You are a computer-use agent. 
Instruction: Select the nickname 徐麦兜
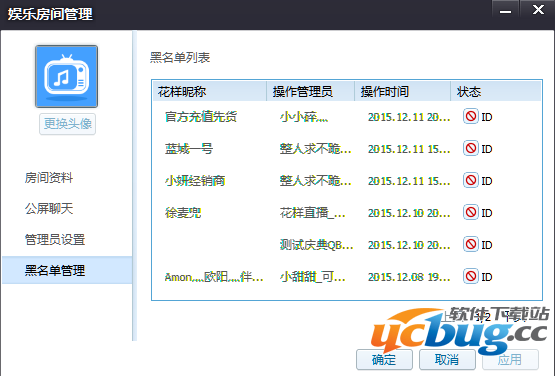coord(183,213)
